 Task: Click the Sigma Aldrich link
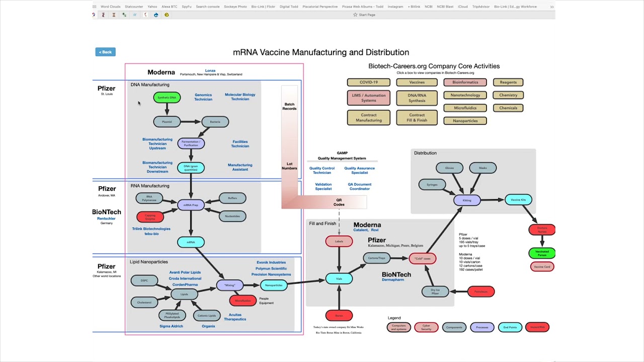tap(171, 326)
